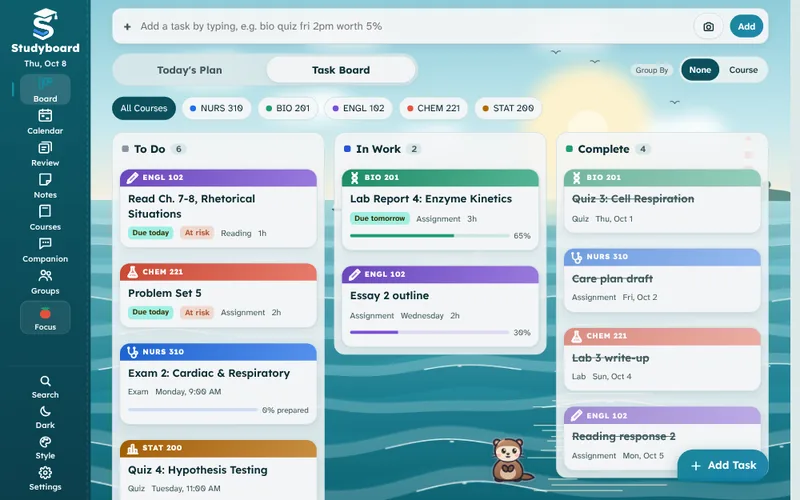Click At risk badge on Read Ch. 7-8
800x500 pixels.
click(197, 233)
